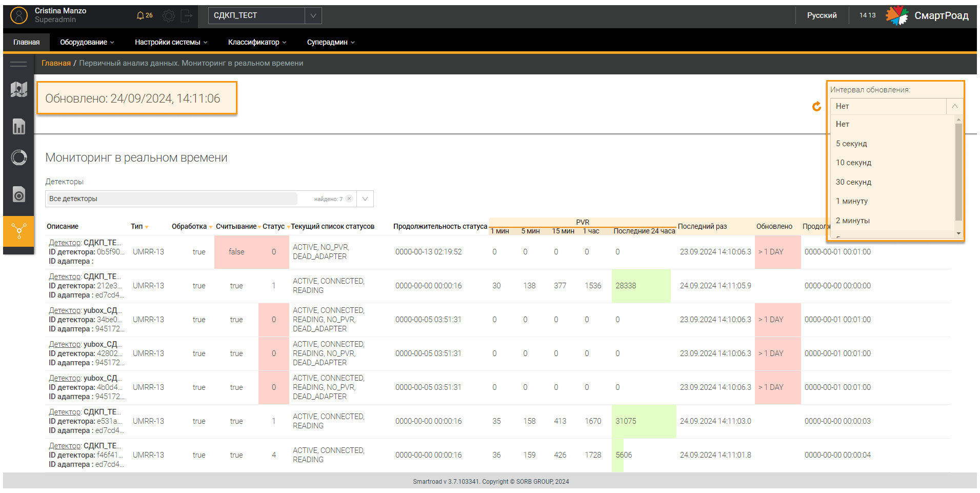Switch language via Русский
This screenshot has width=980, height=493.
pos(822,15)
